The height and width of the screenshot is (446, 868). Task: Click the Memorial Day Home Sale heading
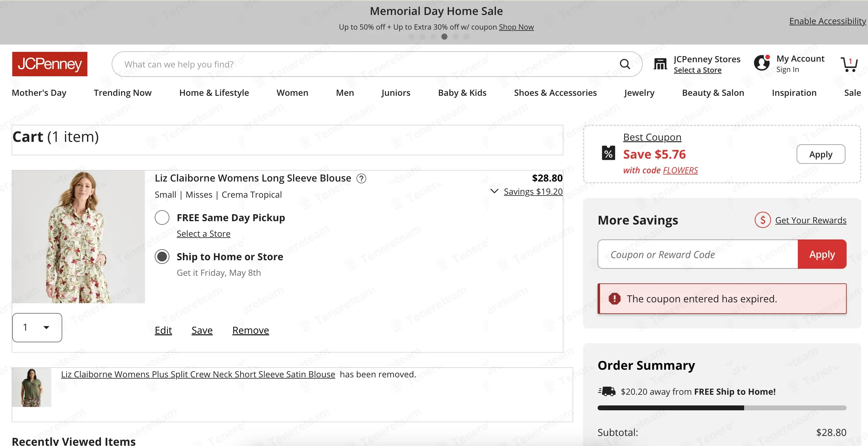(x=436, y=11)
